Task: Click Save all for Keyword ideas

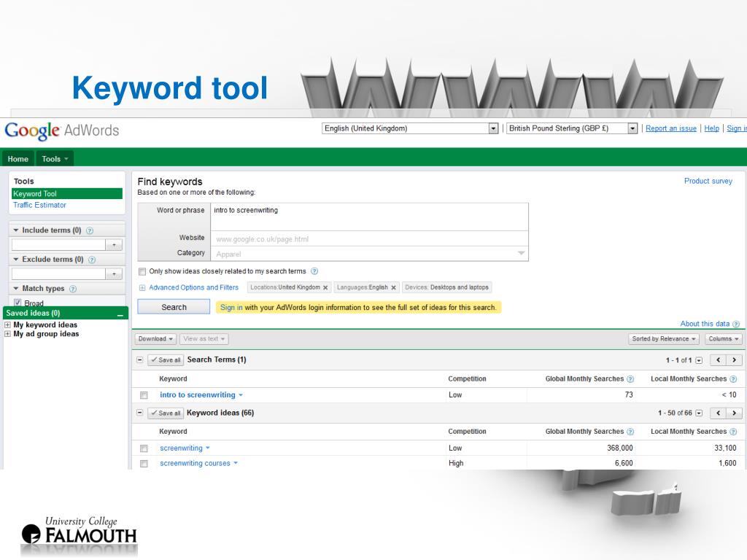Action: coord(166,413)
